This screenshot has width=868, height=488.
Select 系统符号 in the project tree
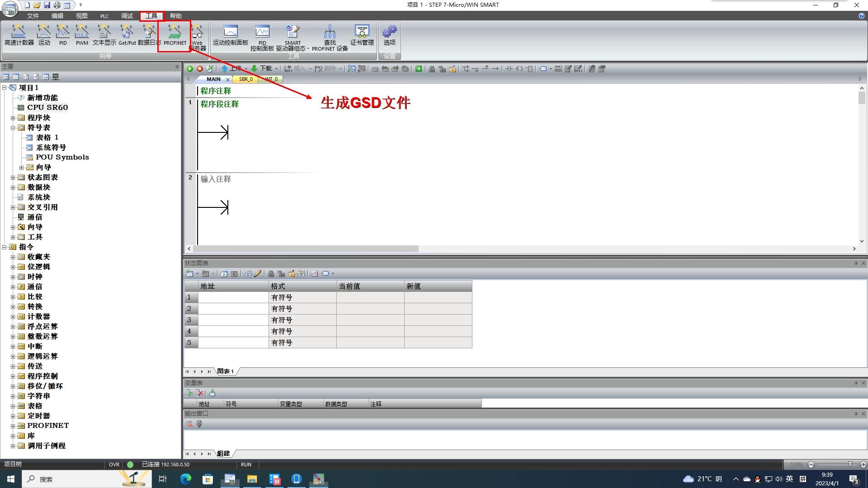click(51, 148)
